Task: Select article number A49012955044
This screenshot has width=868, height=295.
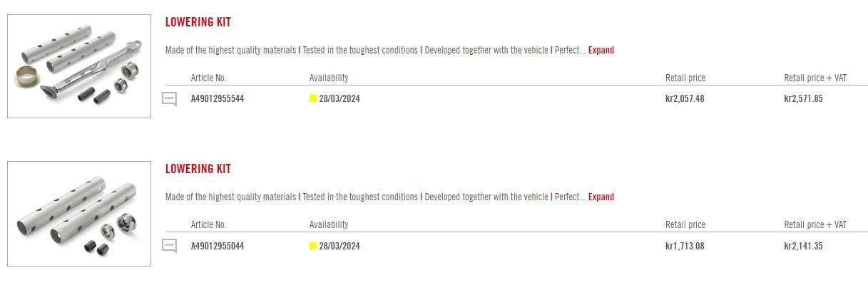Action: click(x=218, y=247)
